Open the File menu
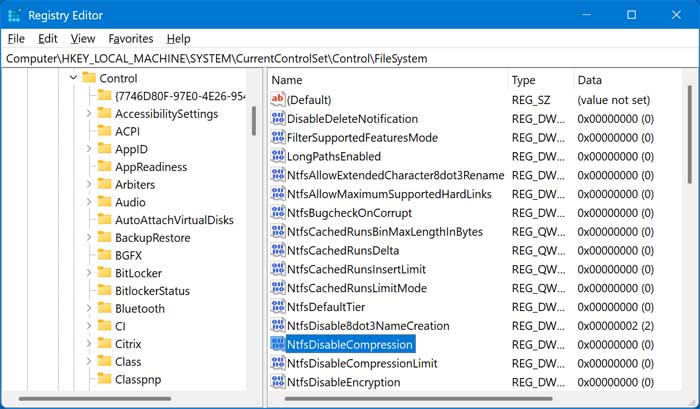The width and height of the screenshot is (700, 409). pyautogui.click(x=16, y=39)
